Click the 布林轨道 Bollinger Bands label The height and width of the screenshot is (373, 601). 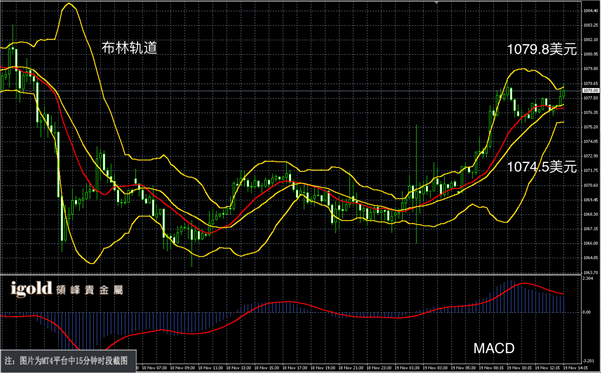[130, 48]
